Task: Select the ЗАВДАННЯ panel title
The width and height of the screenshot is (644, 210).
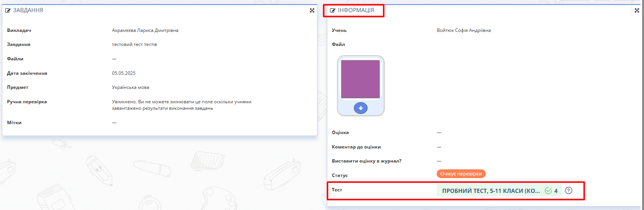Action: (28, 10)
